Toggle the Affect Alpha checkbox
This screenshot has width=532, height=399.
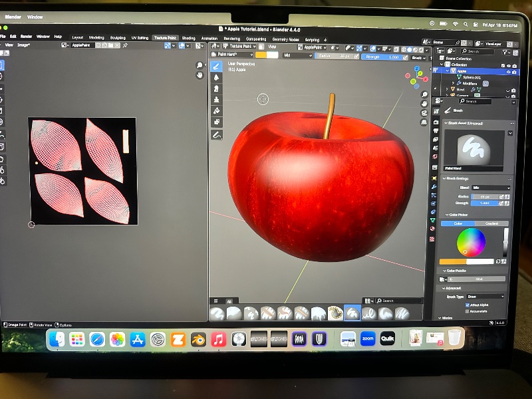coord(467,305)
